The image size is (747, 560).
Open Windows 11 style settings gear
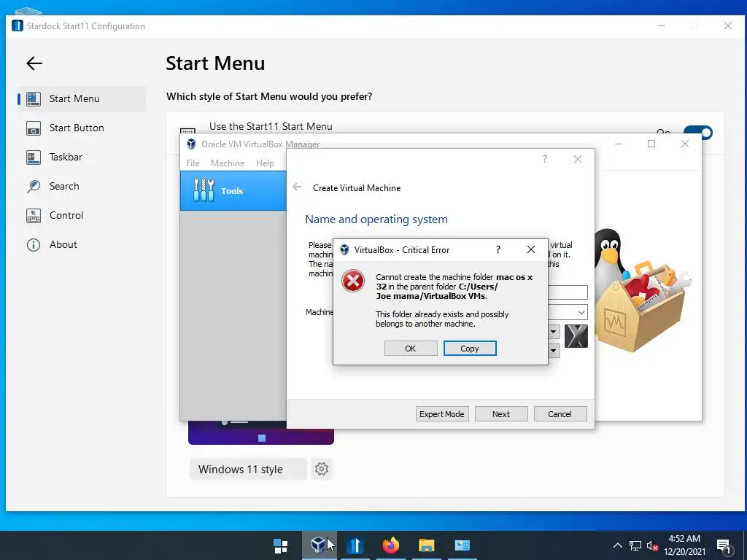322,469
